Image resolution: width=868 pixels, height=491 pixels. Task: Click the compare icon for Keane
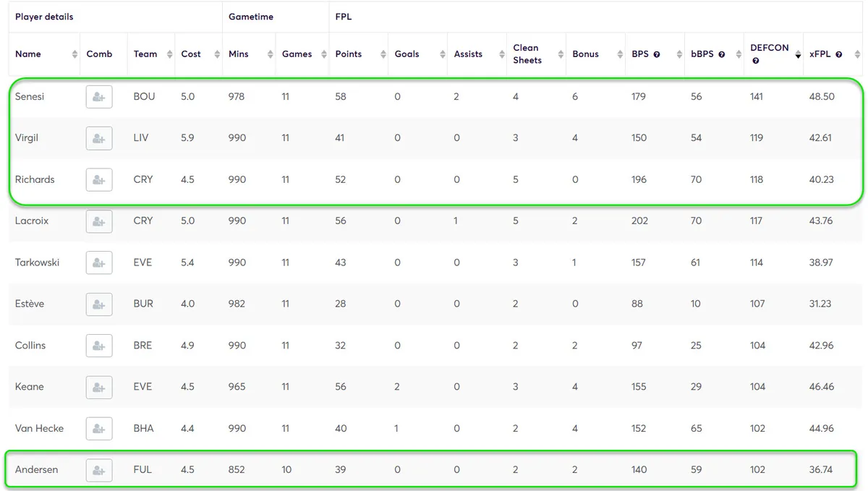tap(99, 388)
